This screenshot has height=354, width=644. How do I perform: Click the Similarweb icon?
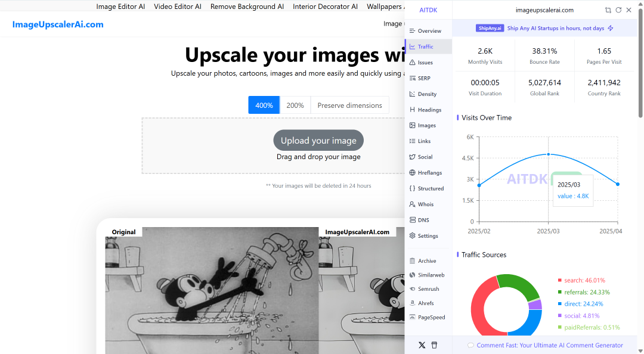413,275
